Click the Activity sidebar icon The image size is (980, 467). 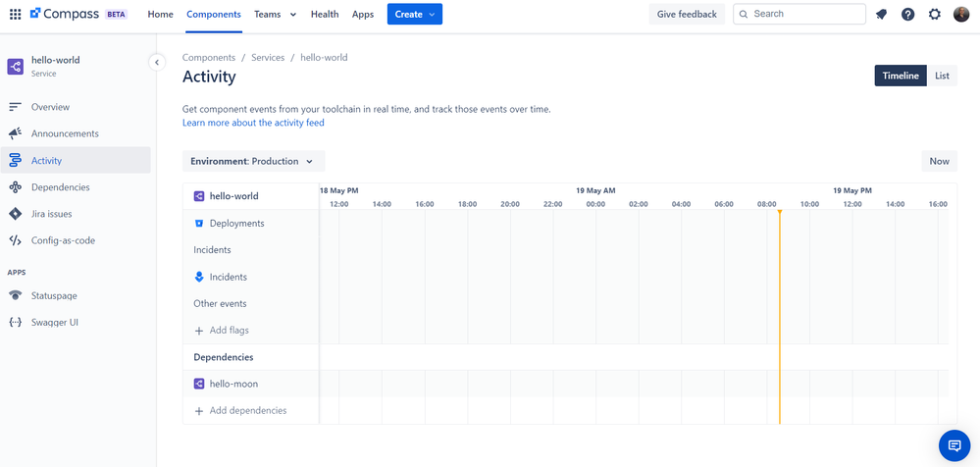coord(16,161)
